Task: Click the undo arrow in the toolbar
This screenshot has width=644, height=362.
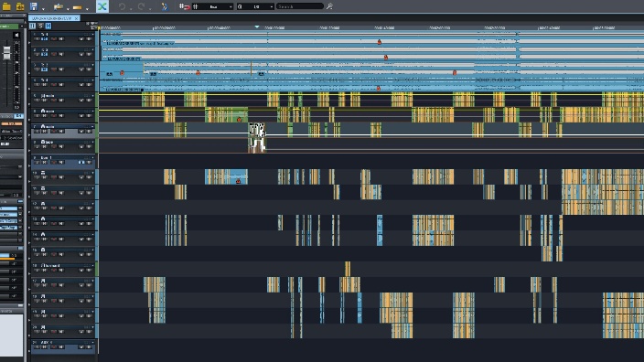Action: click(122, 6)
